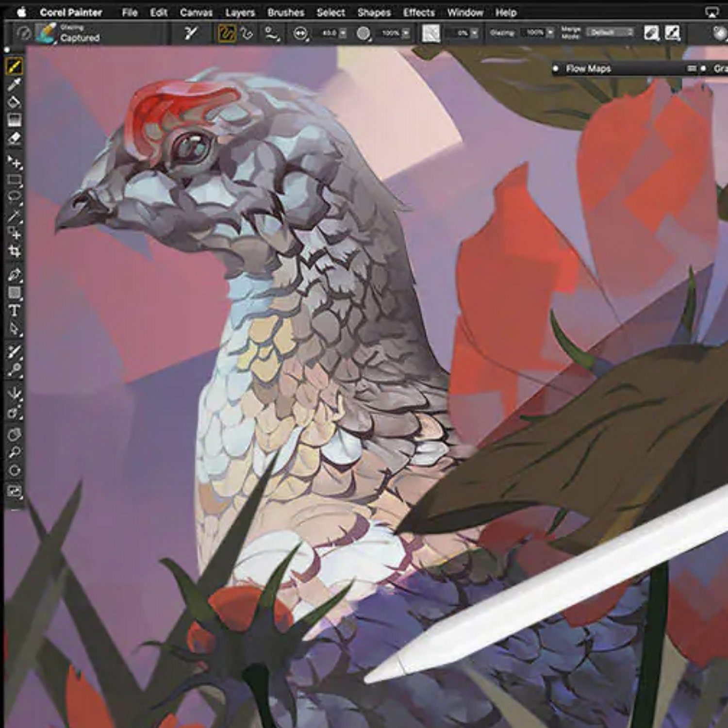The image size is (728, 728).
Task: Select the Layer Adjuster tool
Action: pos(14,162)
